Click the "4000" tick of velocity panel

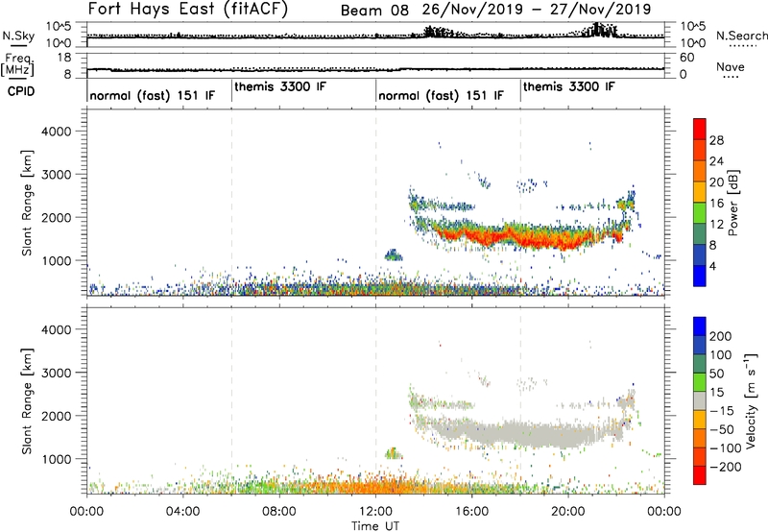pos(56,329)
